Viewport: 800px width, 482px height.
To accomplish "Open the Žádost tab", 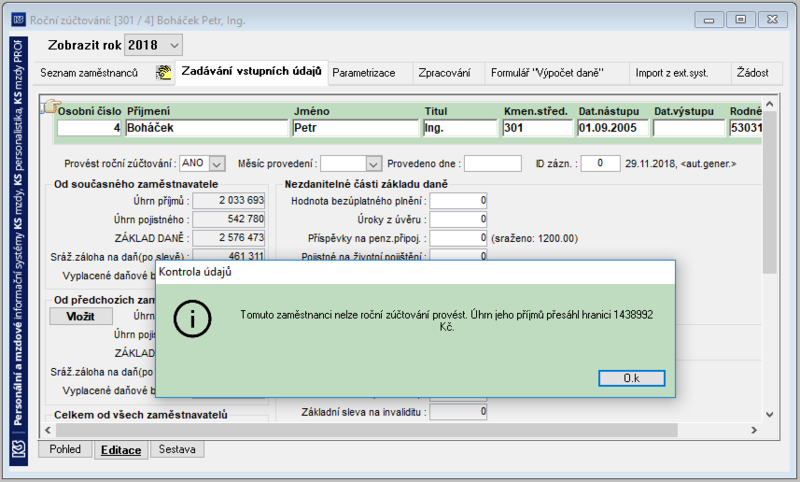I will 753,73.
